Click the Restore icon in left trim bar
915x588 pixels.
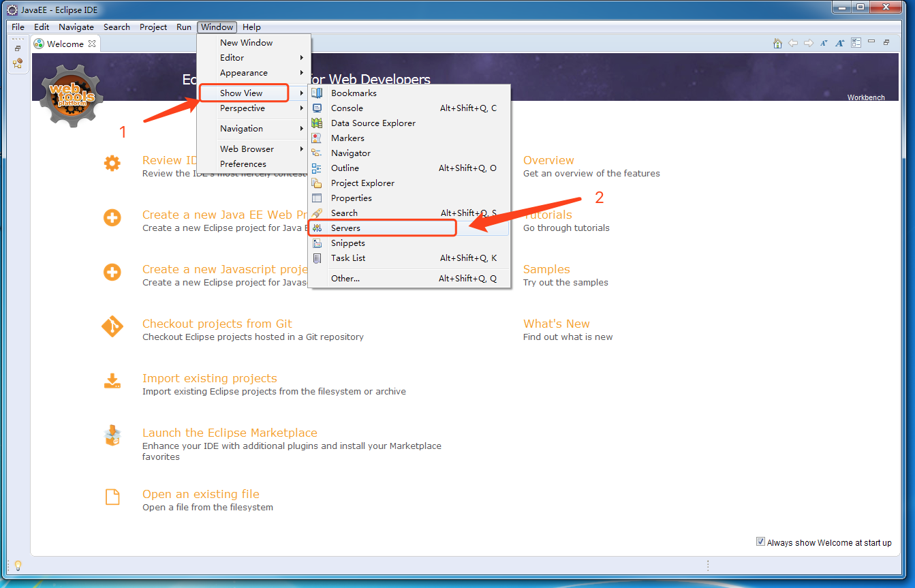(18, 48)
